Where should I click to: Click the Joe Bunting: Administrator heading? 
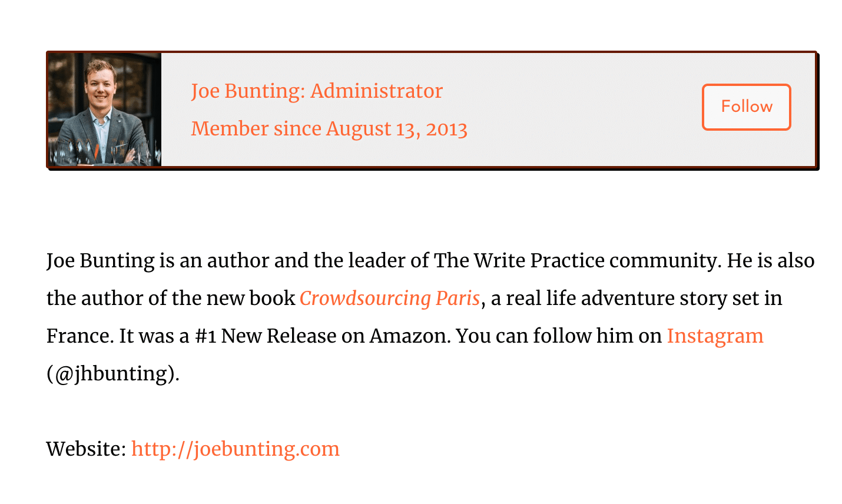[316, 90]
